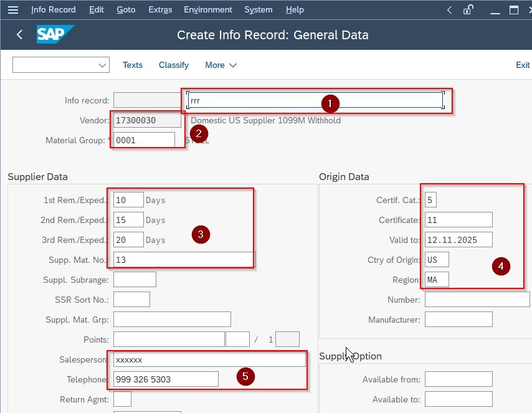Screen dimensions: 532x413
Task: Click the Suppl. Subrange field
Action: point(135,280)
